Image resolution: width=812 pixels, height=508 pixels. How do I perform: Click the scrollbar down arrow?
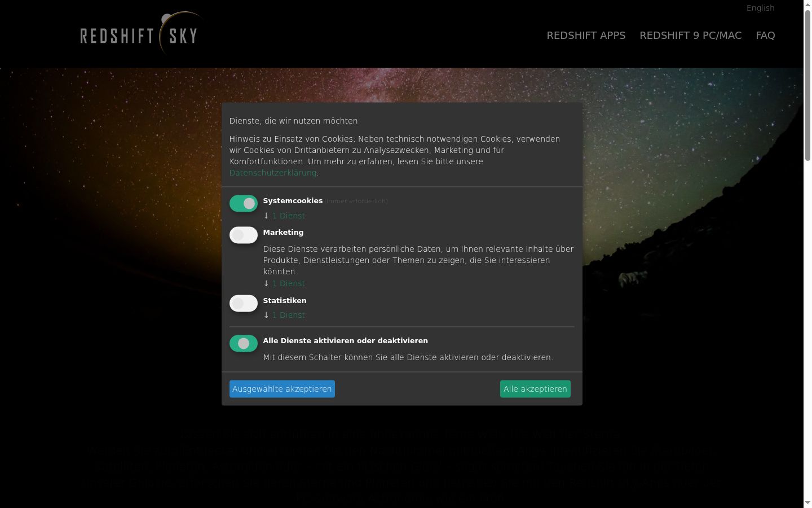(807, 503)
